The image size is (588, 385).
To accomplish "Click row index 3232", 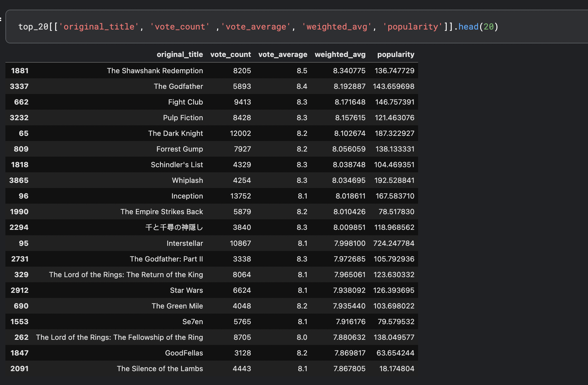I will pyautogui.click(x=19, y=118).
